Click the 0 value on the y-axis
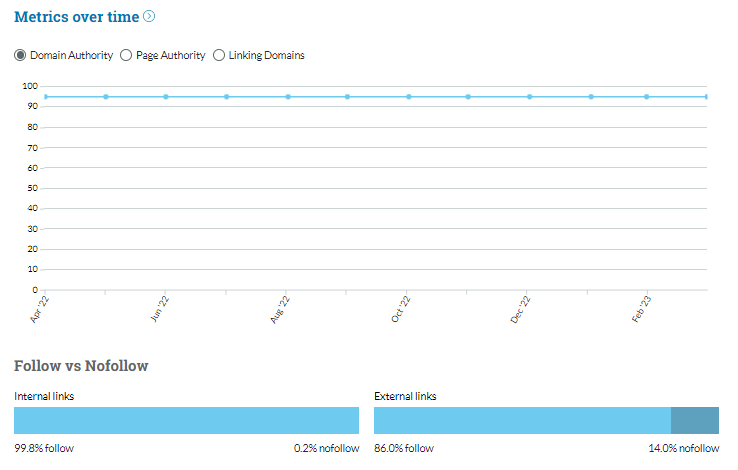The width and height of the screenshot is (738, 470). click(35, 290)
